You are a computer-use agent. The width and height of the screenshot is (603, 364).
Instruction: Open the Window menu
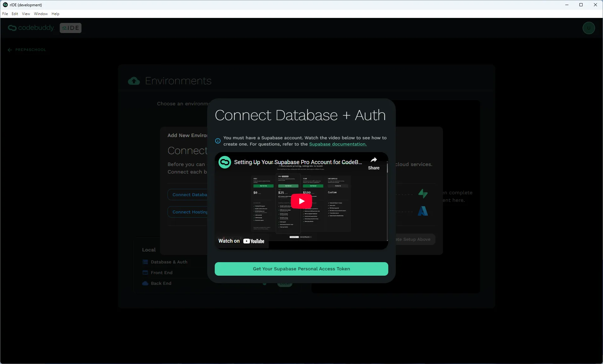click(x=41, y=14)
